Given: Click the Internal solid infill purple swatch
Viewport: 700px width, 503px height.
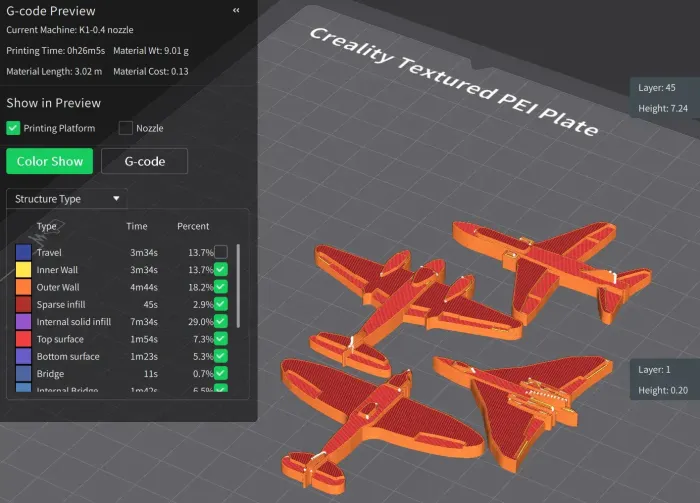Looking at the screenshot, I should point(23,321).
